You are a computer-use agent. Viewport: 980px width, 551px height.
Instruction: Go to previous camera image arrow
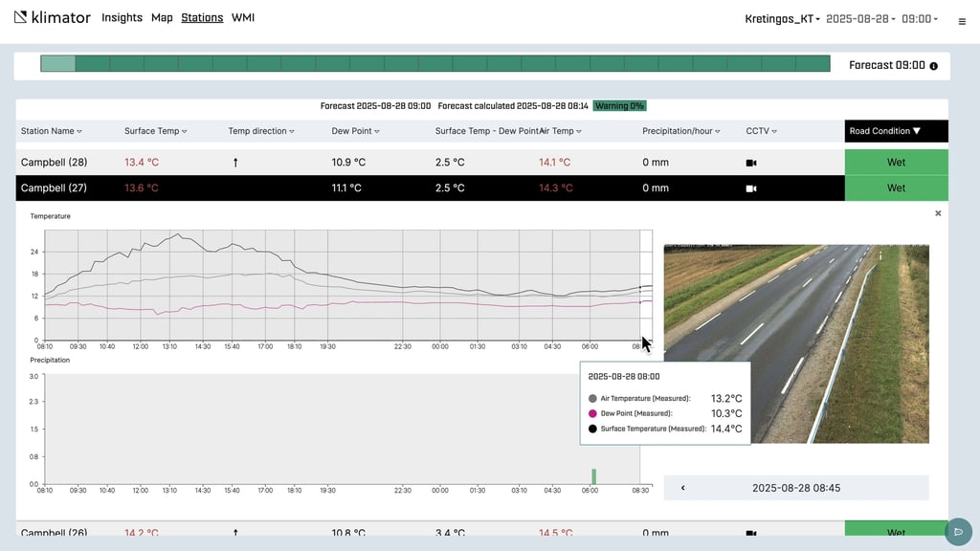coord(682,488)
